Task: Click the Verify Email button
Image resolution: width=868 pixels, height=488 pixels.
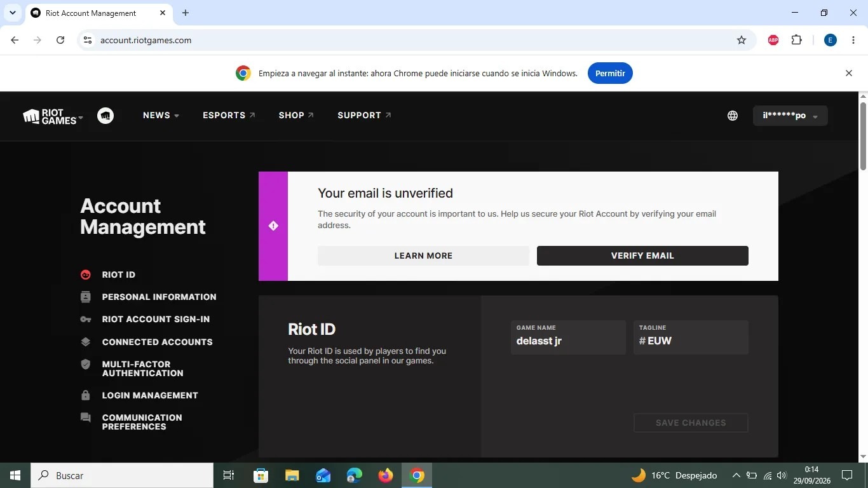Action: point(642,255)
